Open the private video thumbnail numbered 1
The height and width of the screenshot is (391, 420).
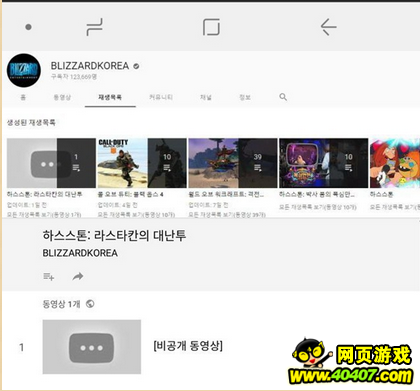coord(92,347)
